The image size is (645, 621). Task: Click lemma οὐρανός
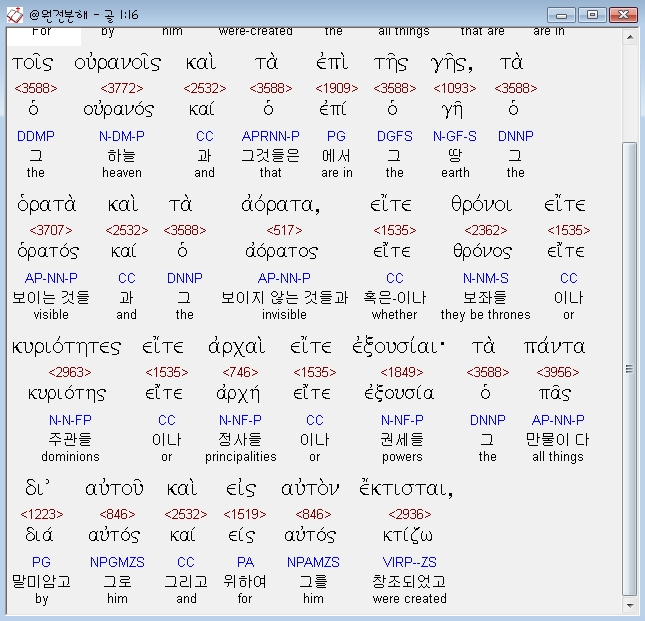119,109
